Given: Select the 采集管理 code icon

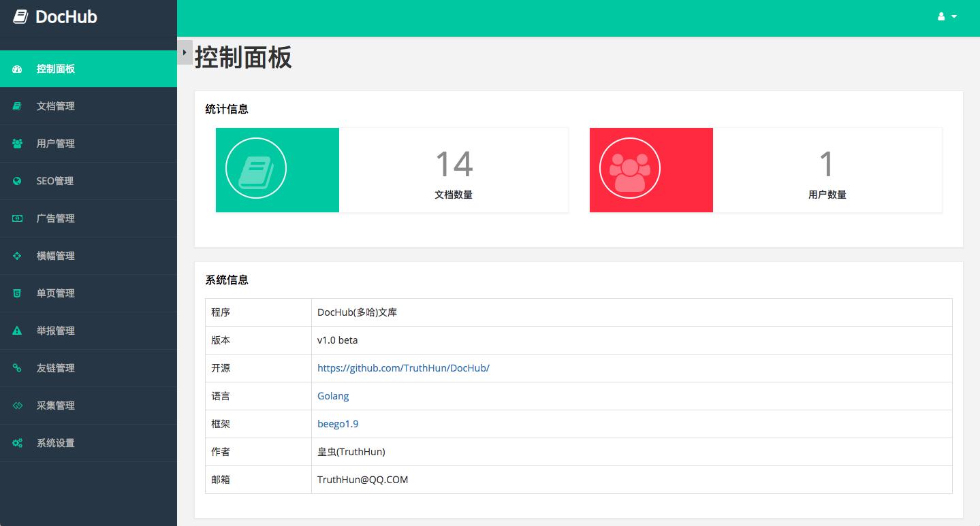Looking at the screenshot, I should pyautogui.click(x=17, y=406).
